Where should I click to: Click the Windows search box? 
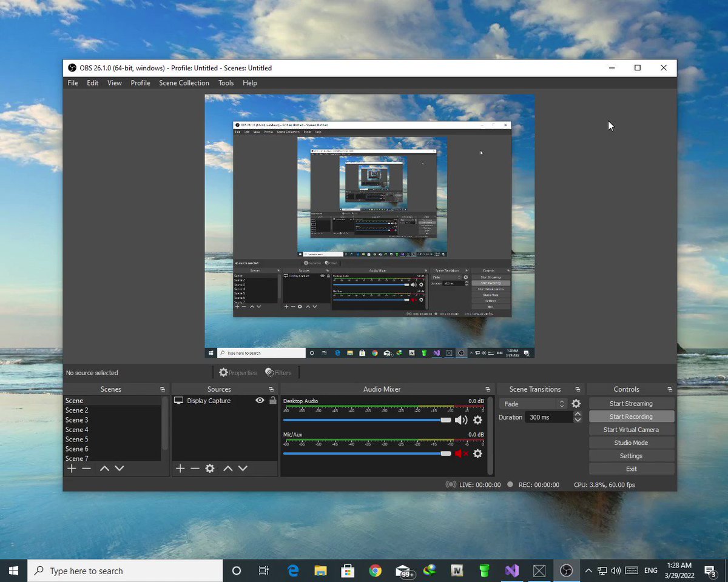(126, 570)
